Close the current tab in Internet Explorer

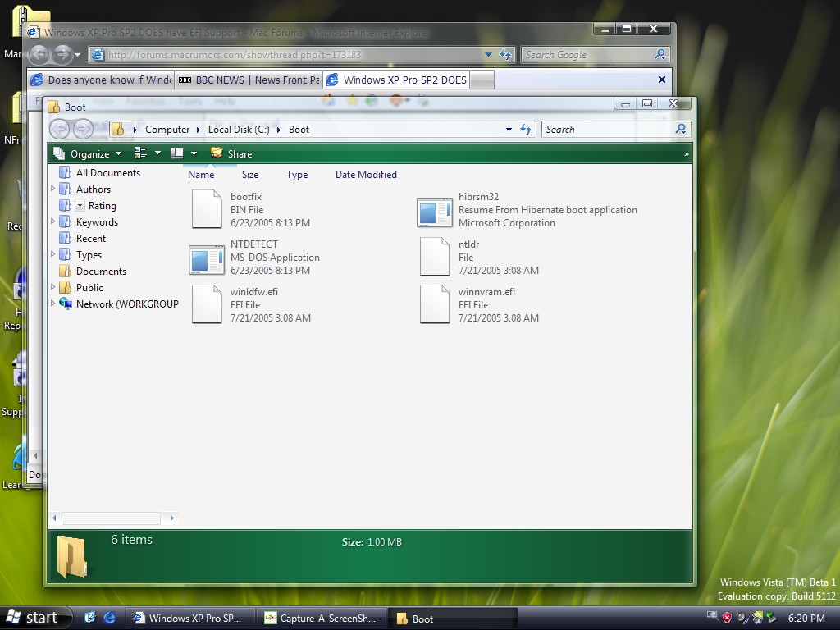(662, 80)
